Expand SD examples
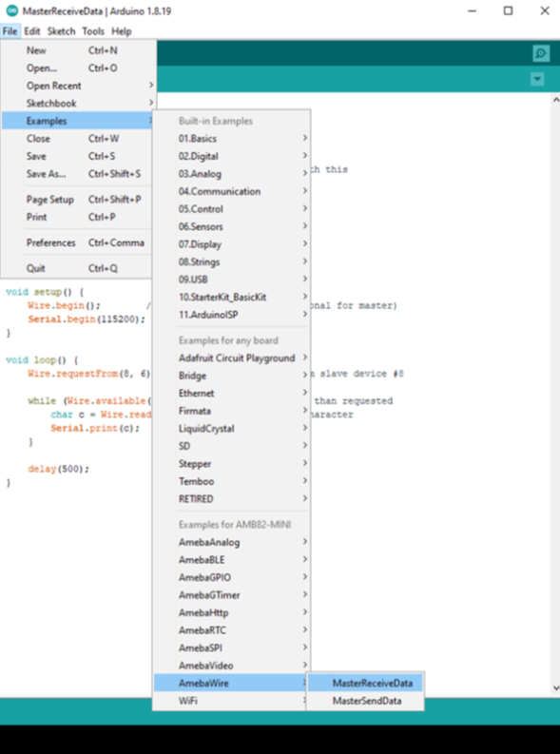 pos(232,446)
